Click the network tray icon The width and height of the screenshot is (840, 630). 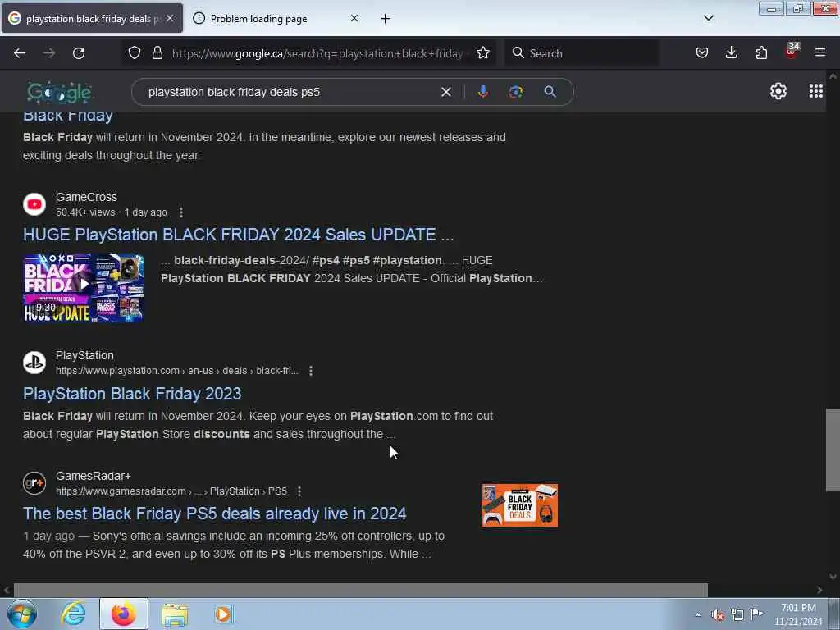[737, 615]
